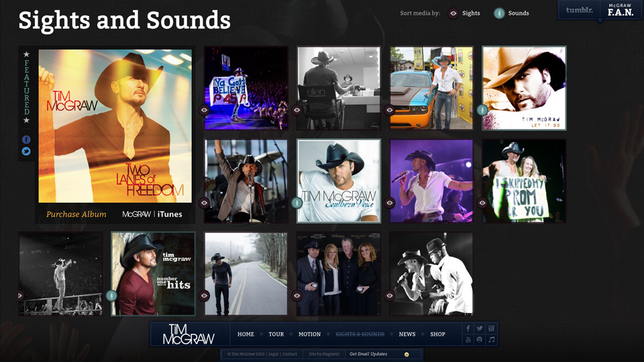Open black-and-white duet performance photo
644x362 pixels.
click(431, 274)
